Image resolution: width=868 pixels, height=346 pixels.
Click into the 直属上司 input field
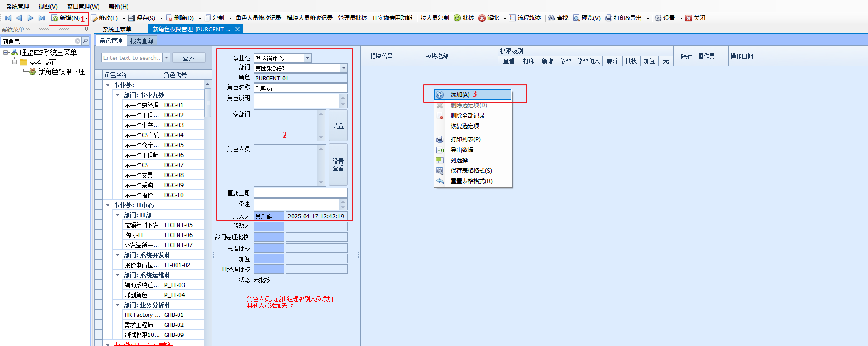click(x=301, y=193)
